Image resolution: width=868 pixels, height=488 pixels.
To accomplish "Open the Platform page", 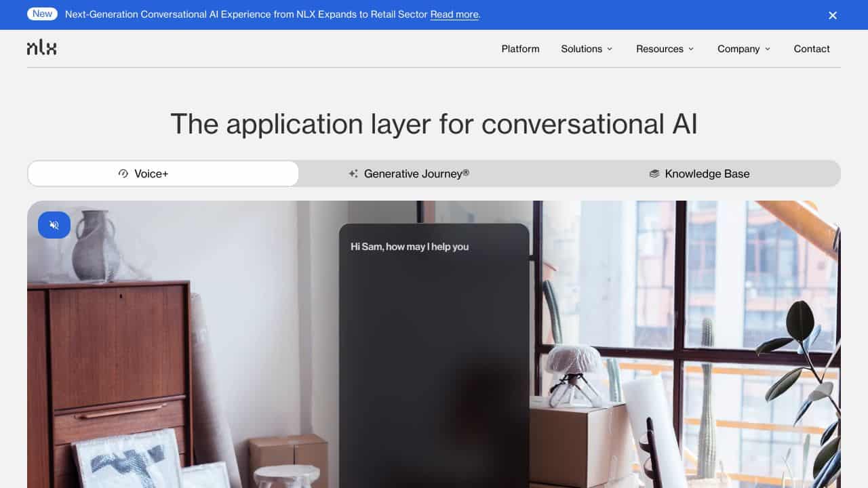I will click(x=521, y=49).
